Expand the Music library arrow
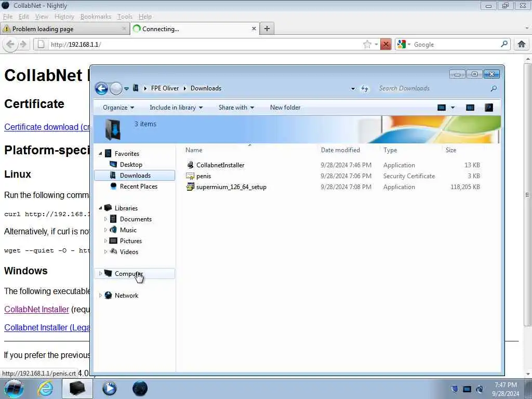 105,230
